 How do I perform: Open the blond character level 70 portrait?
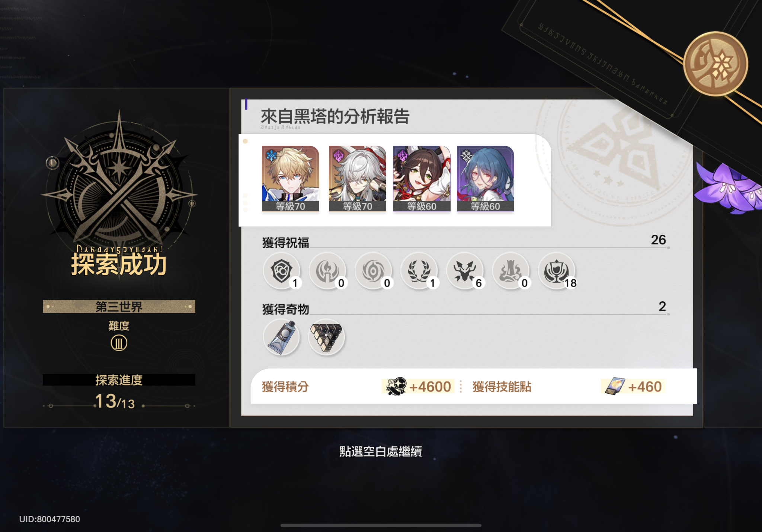[x=290, y=179]
